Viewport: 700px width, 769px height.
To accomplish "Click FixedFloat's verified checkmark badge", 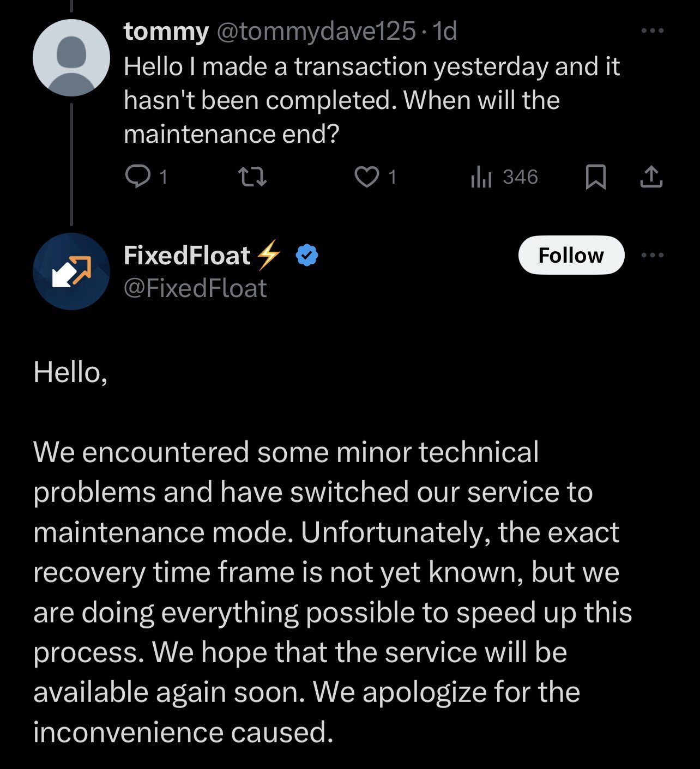I will coord(307,255).
